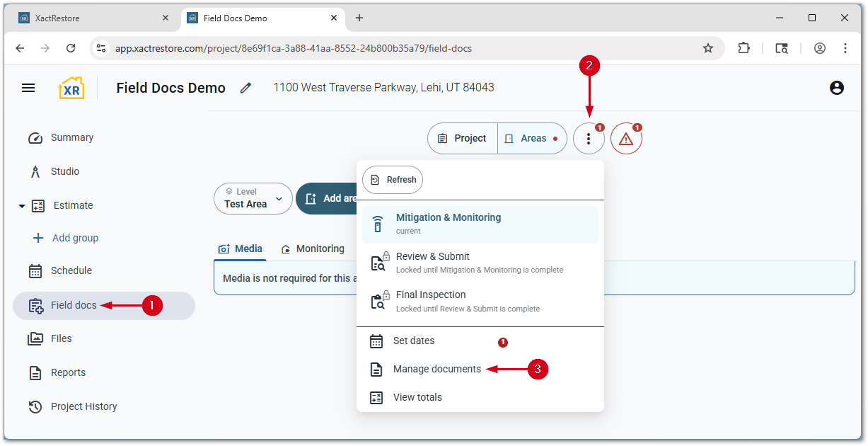Click the XR house logo
Screen dimensions: 868x446
pos(71,88)
